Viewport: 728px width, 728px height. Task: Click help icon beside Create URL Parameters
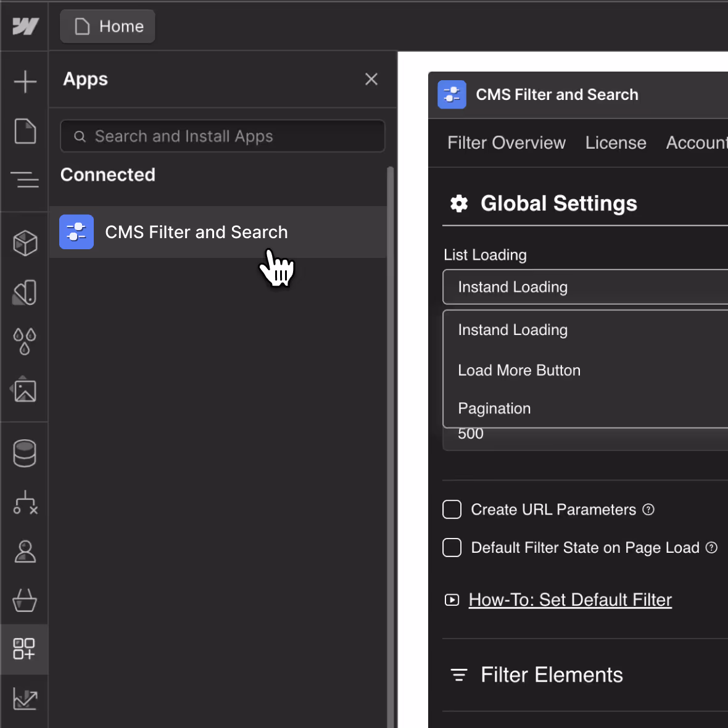[648, 510]
